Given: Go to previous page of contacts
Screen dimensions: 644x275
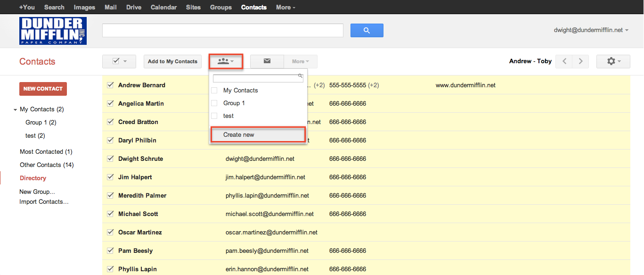Looking at the screenshot, I should point(564,61).
